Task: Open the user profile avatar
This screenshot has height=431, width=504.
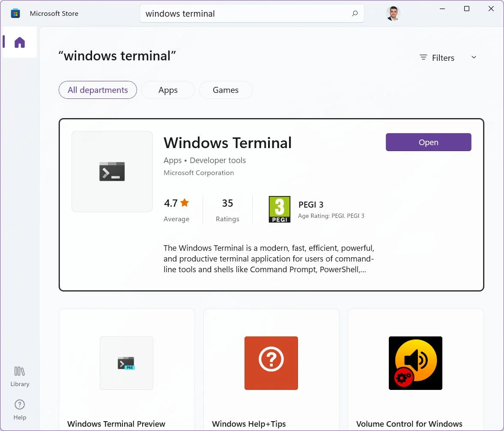Action: click(x=393, y=14)
